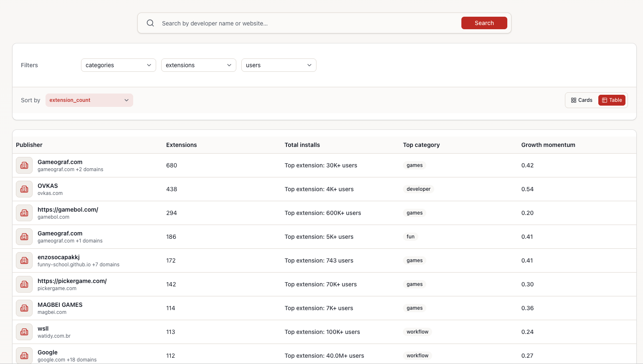Click the MAGBEI GAMES publisher icon
This screenshot has height=364, width=643.
(x=24, y=308)
